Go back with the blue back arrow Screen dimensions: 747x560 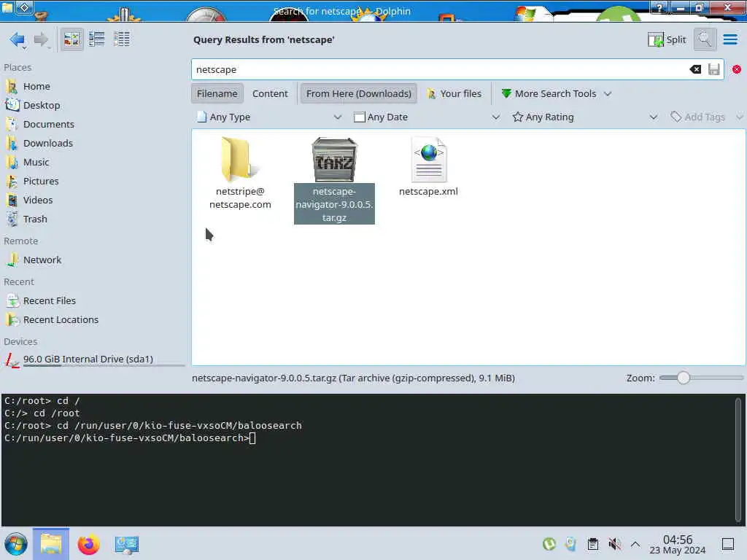18,39
